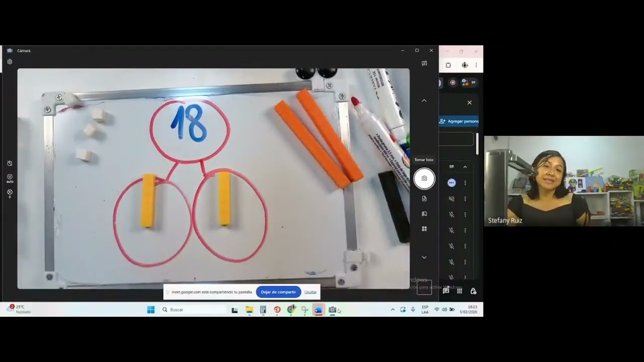The image size is (644, 362).
Task: Open Meet activities grid icon
Action: tap(459, 291)
